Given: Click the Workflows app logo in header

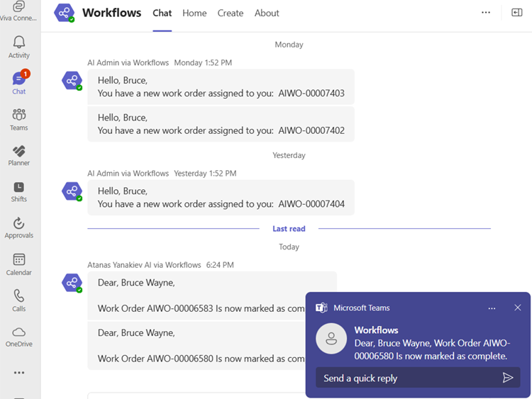Looking at the screenshot, I should click(x=64, y=13).
